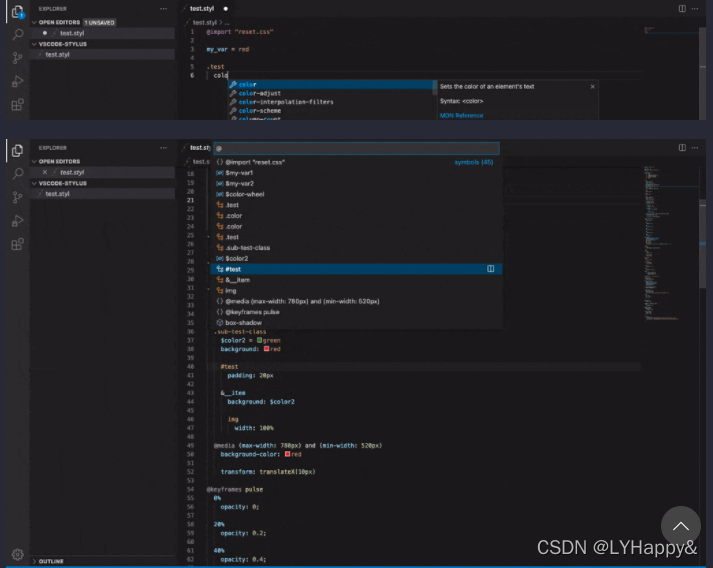The width and height of the screenshot is (713, 568).
Task: Open test.styl under VSCODE-STYLUS in bottom window
Action: (102, 194)
